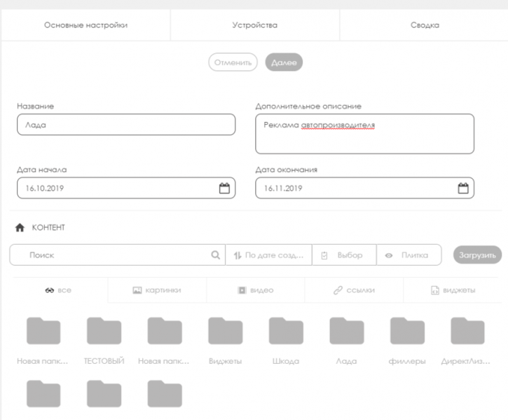The height and width of the screenshot is (420, 508).
Task: Filter content by ссылки tab
Action: pyautogui.click(x=354, y=290)
